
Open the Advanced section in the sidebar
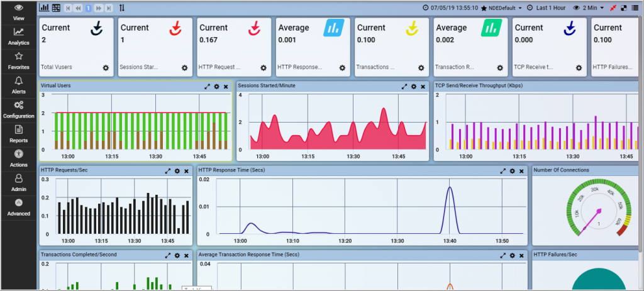point(18,207)
